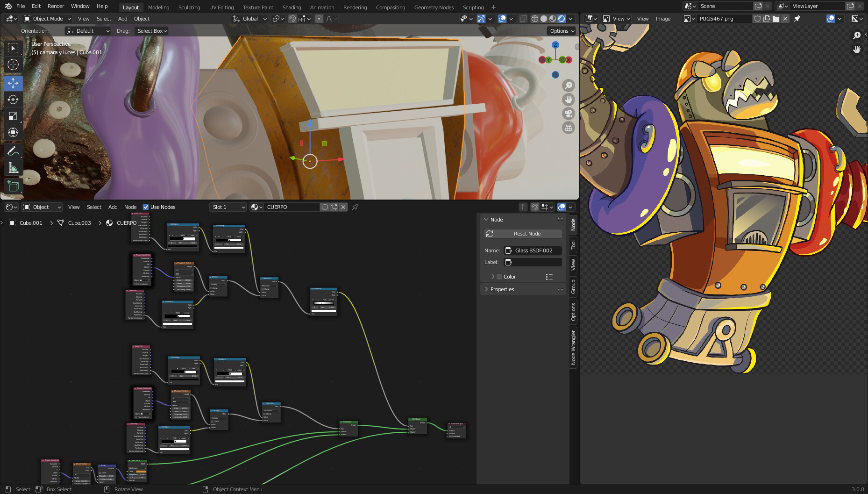Switch to orthographic/perspective grid view
The width and height of the screenshot is (868, 494).
point(568,128)
